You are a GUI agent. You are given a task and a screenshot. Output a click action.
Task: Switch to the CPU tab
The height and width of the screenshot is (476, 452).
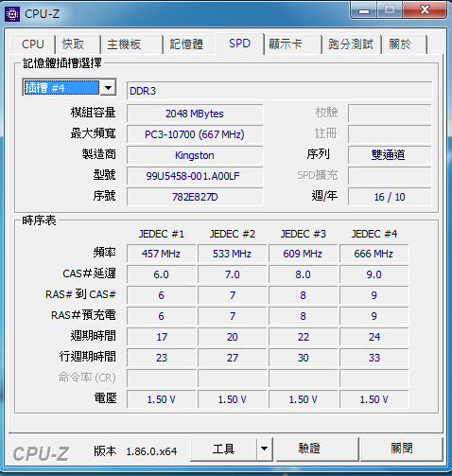click(33, 44)
